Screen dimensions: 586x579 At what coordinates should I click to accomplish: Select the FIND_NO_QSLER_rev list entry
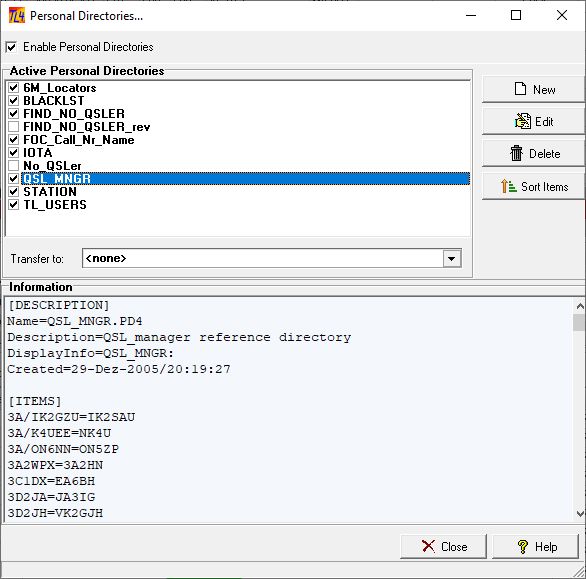tap(87, 127)
